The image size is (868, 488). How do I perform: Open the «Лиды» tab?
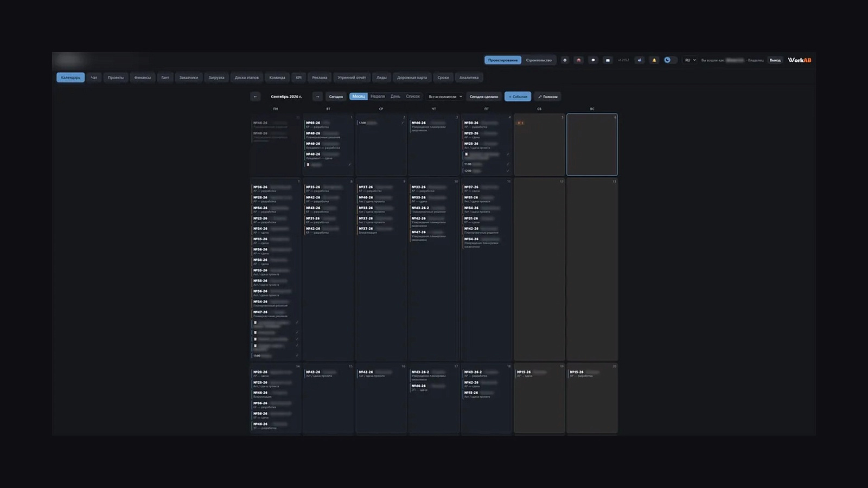(382, 78)
